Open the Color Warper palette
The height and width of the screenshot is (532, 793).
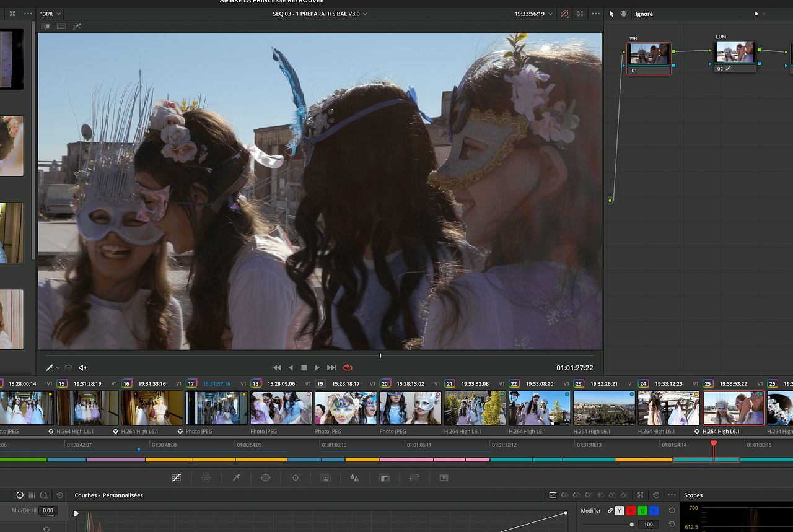[206, 477]
